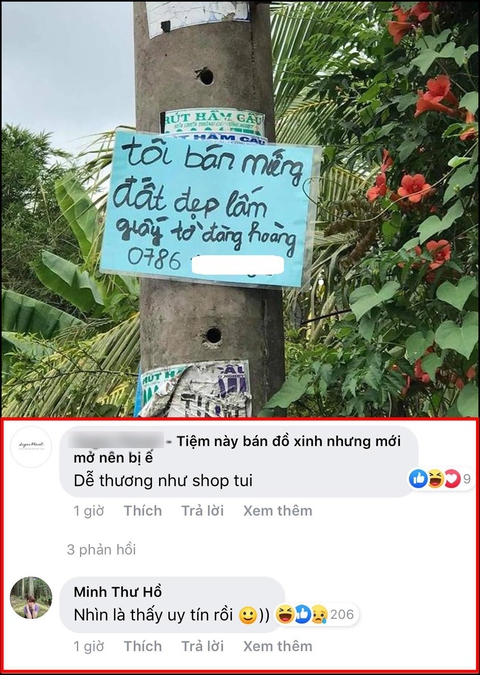Click the heart reaction on first comment
The image size is (480, 675).
click(452, 479)
